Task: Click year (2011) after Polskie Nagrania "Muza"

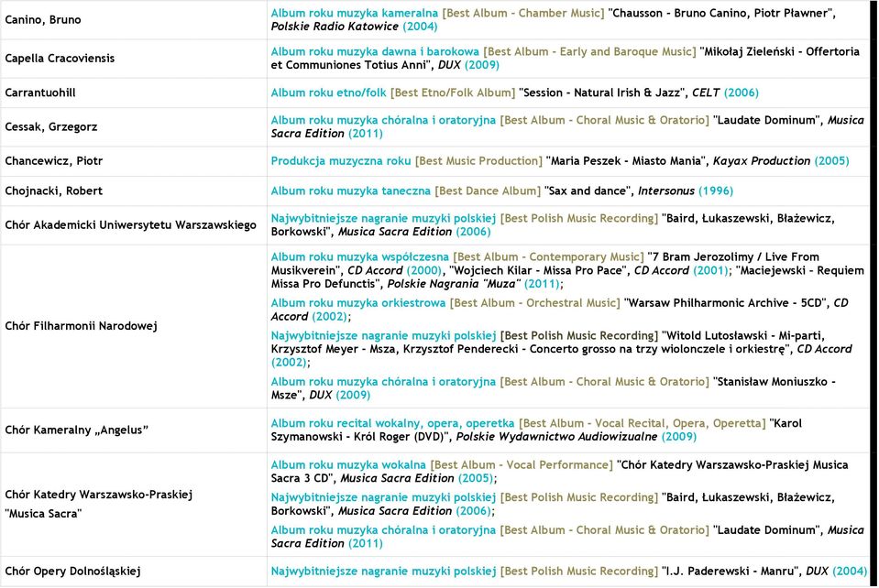Action: 542,284
